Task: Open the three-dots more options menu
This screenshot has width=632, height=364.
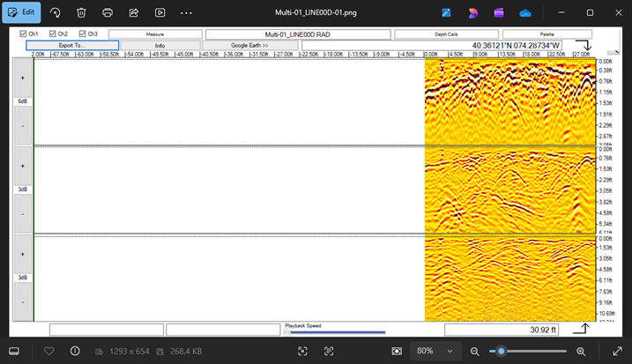Action: click(x=186, y=13)
